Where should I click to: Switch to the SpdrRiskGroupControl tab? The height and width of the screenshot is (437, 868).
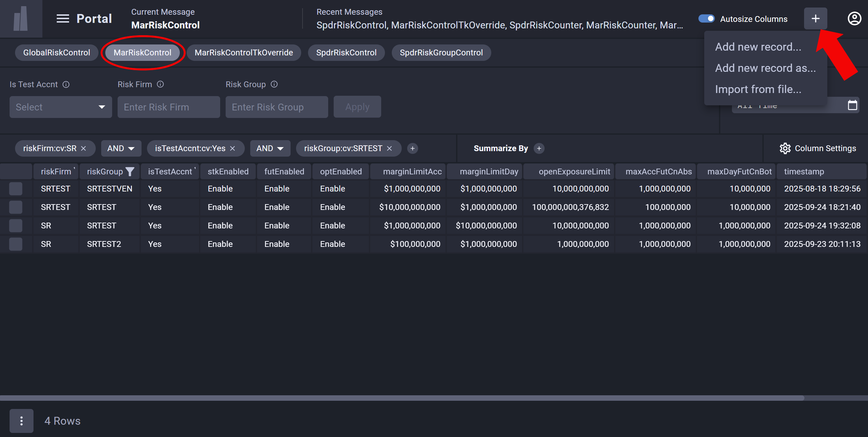[441, 53]
